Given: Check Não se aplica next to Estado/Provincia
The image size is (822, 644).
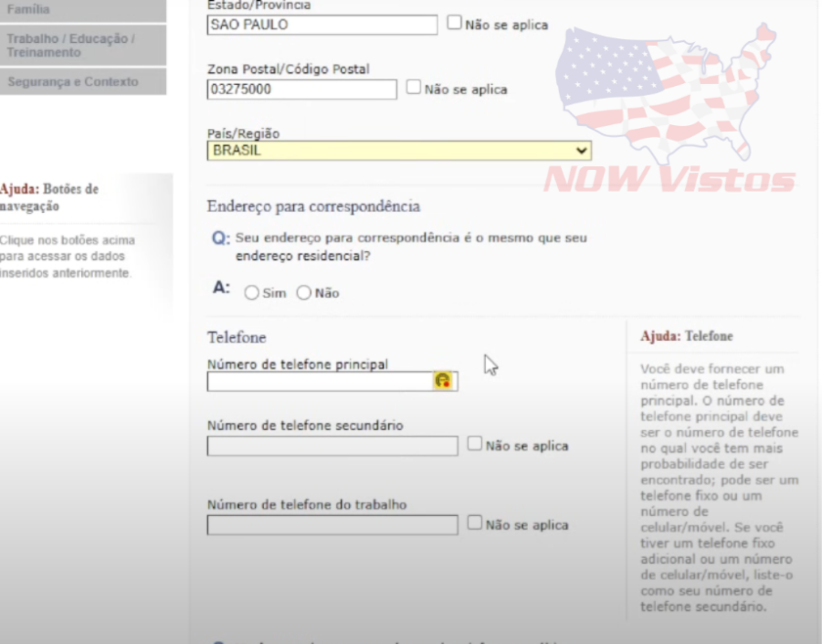Looking at the screenshot, I should click(453, 24).
